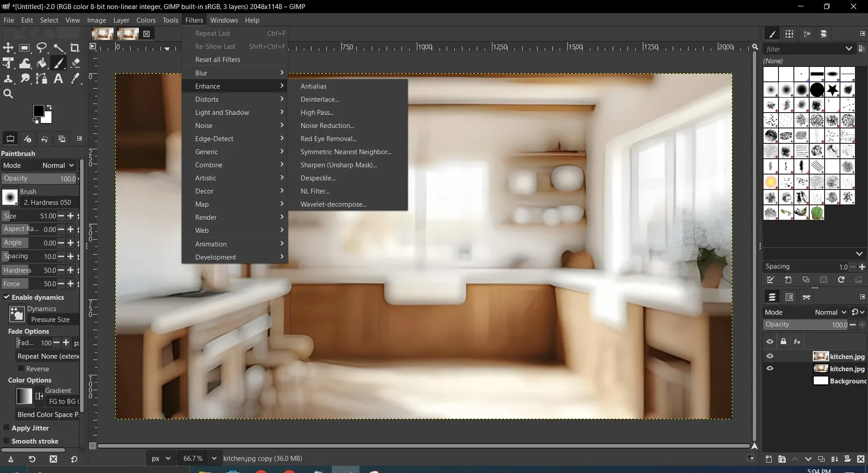Expand the Light and Shadow submenu
Screen dimensions: 868x473
click(x=235, y=112)
